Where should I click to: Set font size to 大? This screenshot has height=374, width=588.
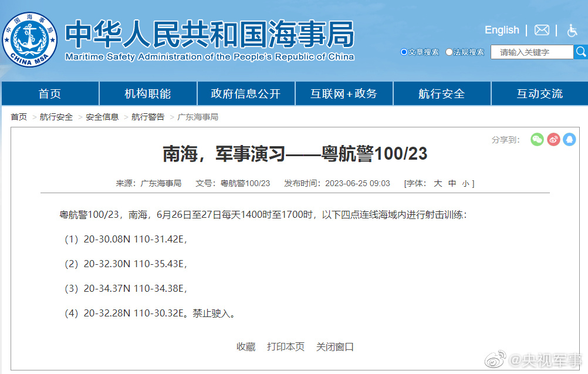click(x=438, y=183)
